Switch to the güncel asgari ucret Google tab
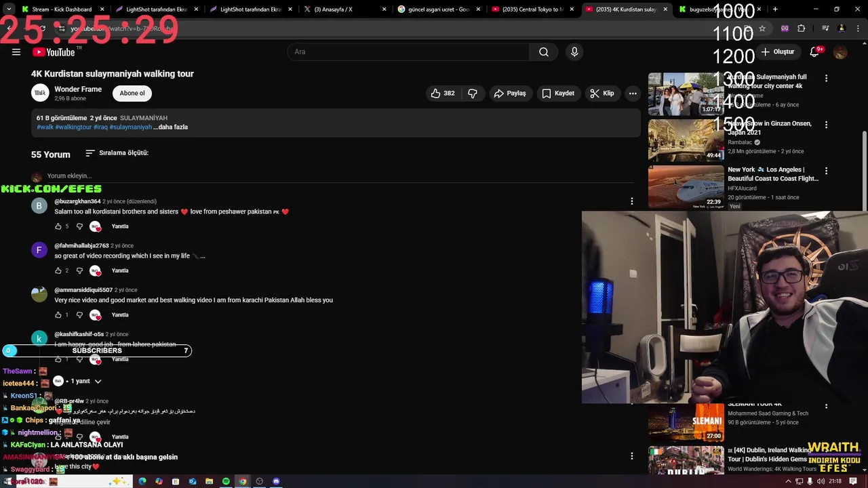Viewport: 868px width, 488px height. tap(439, 9)
